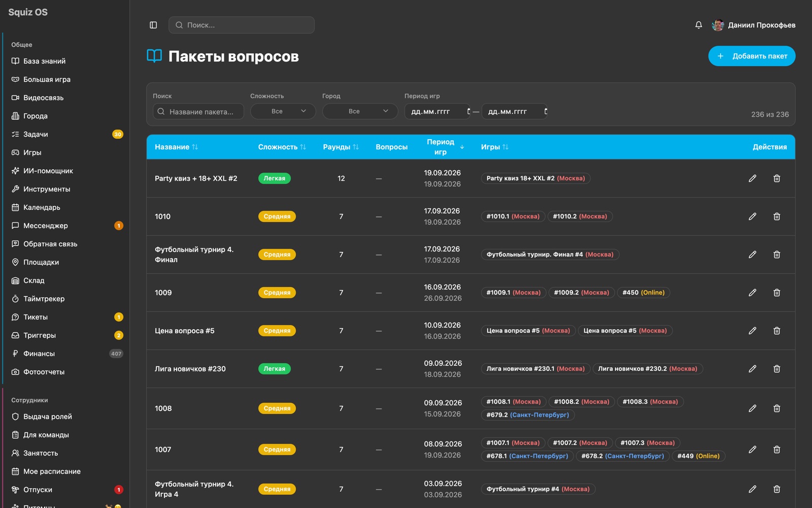
Task: Delete the Лига новичков #230 packet
Action: 777,369
